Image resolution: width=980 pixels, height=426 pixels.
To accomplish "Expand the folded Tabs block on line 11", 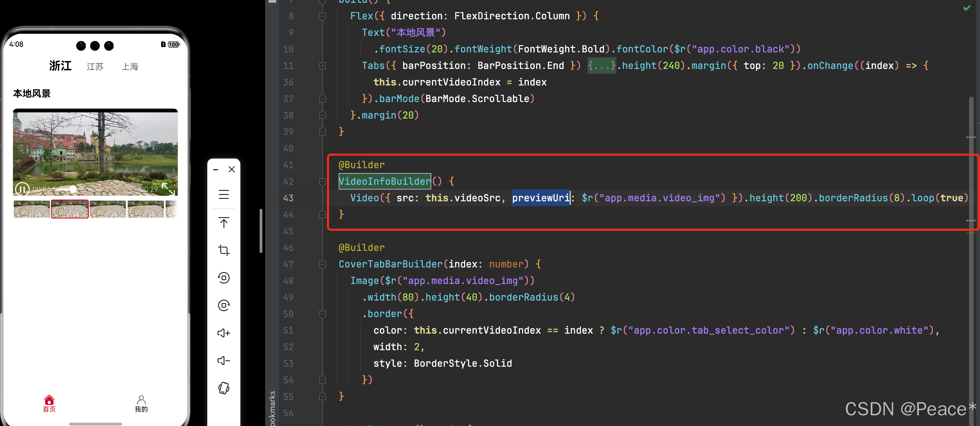I will [323, 66].
